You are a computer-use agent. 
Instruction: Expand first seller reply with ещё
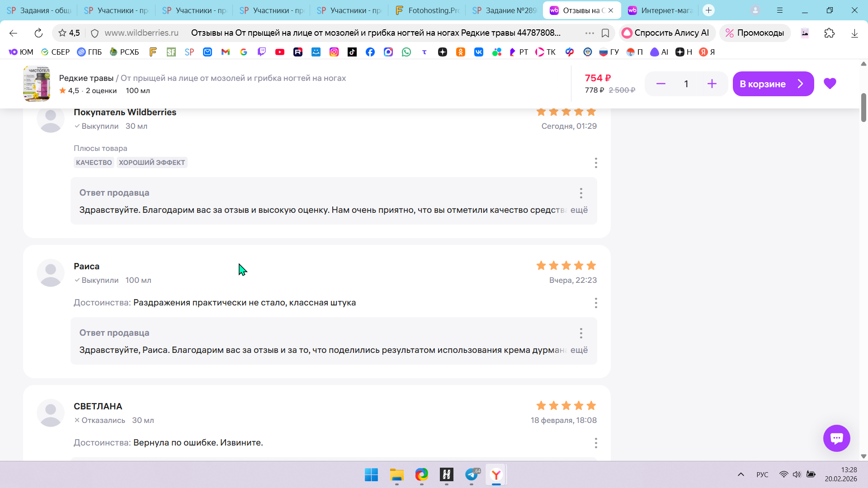tap(579, 210)
